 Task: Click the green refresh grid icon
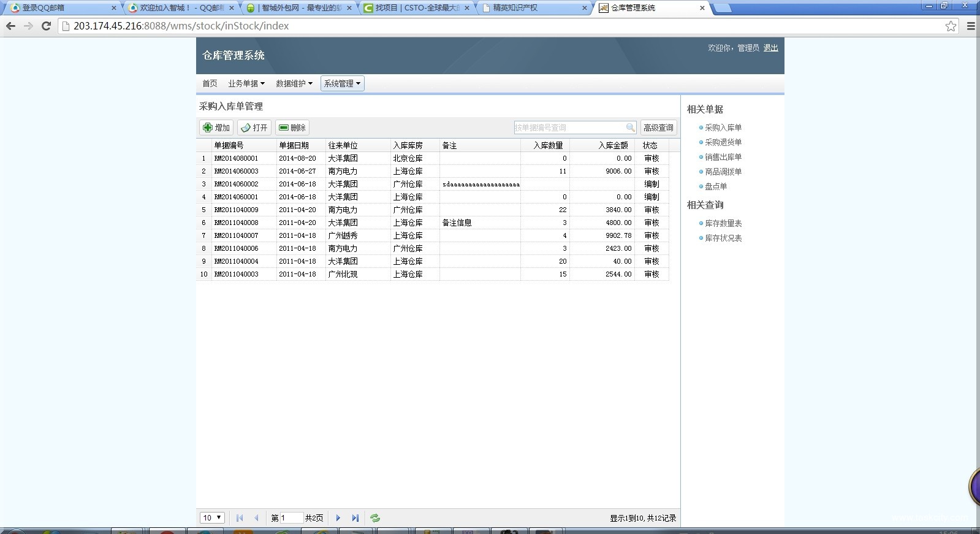[x=375, y=518]
